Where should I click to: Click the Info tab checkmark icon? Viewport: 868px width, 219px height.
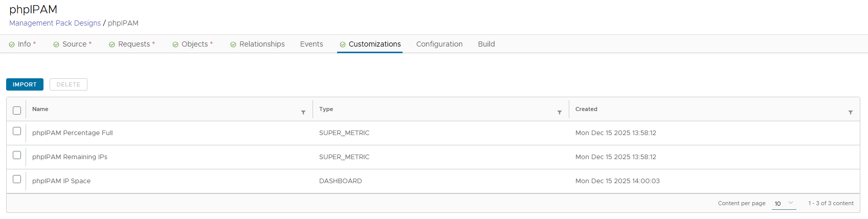pyautogui.click(x=12, y=45)
